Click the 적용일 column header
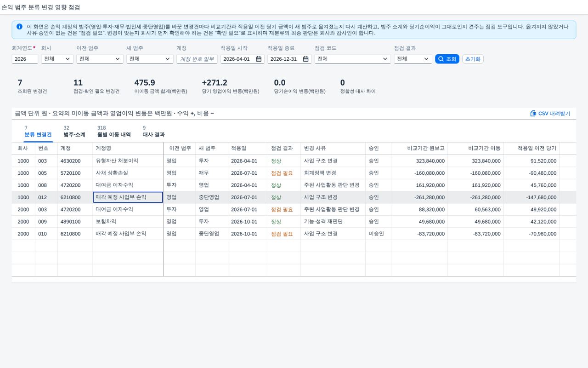Viewport: 588px width, 368px height. (x=248, y=149)
